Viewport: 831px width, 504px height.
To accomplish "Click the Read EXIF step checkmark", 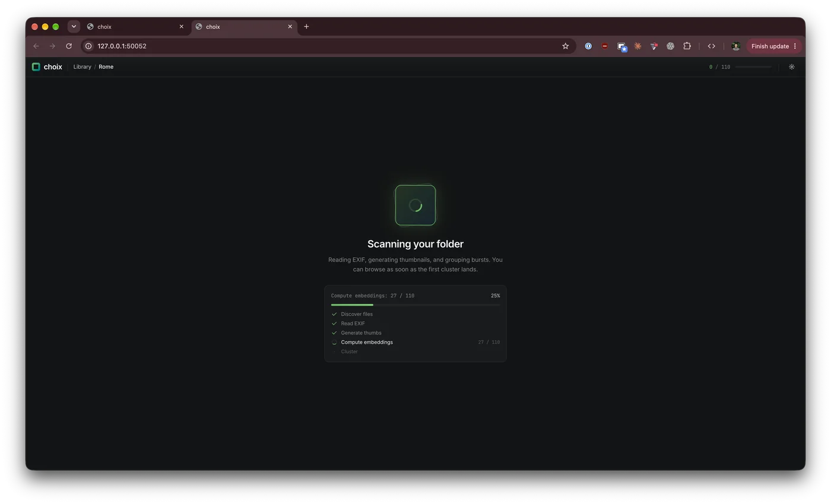I will [334, 324].
